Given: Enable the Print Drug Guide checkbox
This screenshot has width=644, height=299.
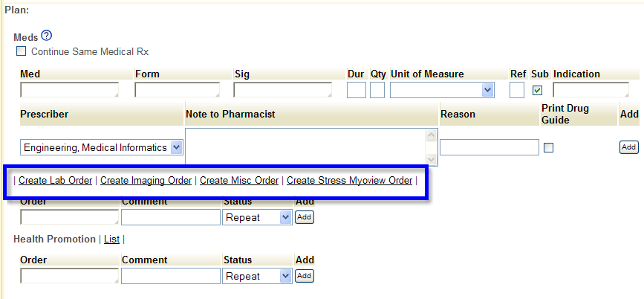Looking at the screenshot, I should point(548,148).
